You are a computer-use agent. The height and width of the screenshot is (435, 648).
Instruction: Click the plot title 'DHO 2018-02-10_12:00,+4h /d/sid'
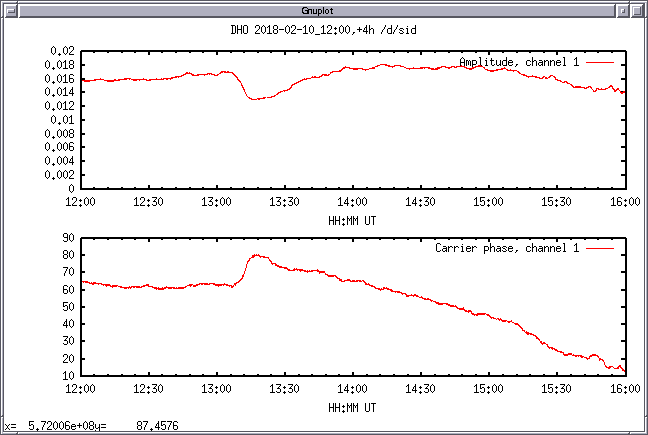point(323,30)
